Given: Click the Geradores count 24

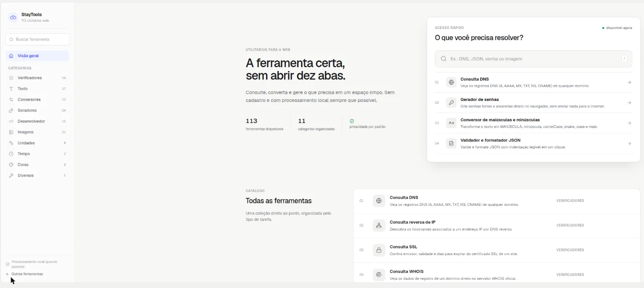Looking at the screenshot, I should (64, 111).
